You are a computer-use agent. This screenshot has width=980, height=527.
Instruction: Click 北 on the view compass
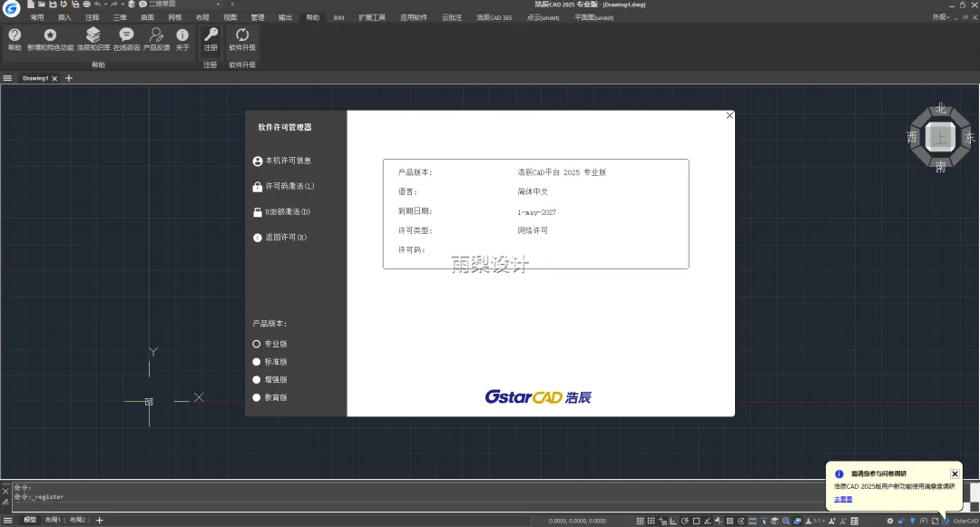[941, 109]
